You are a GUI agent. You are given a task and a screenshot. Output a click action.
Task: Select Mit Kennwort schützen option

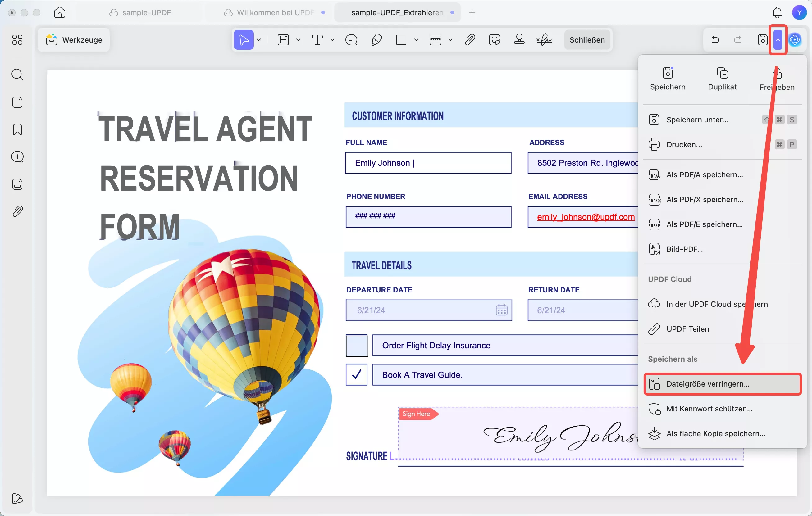(709, 409)
